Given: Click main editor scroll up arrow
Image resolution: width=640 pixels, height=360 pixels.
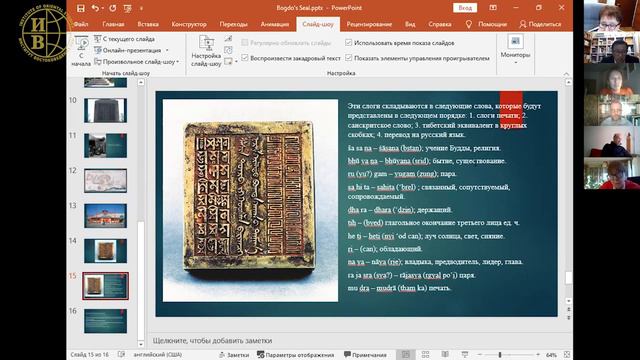Looking at the screenshot, I should coord(568,82).
